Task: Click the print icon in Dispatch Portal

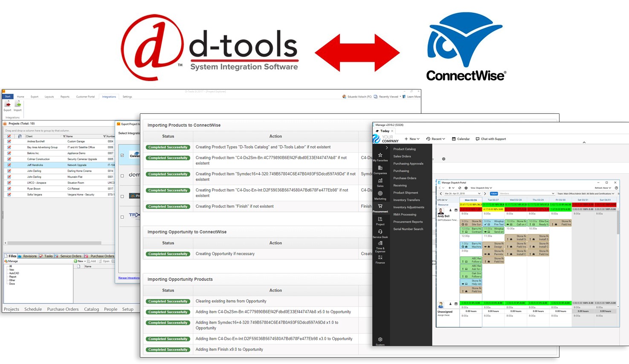Action: click(x=466, y=188)
